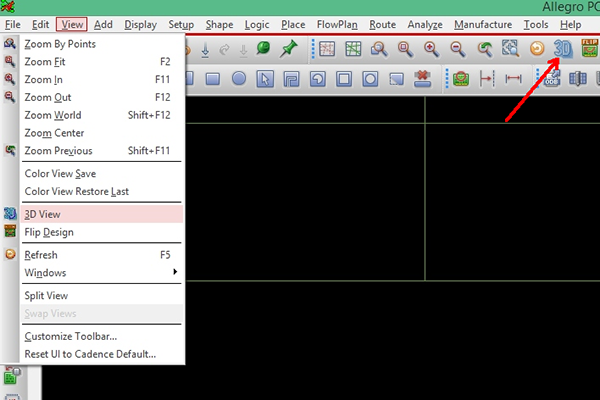Click the red X delete toolbar icon
This screenshot has width=600, height=400.
pyautogui.click(x=422, y=78)
